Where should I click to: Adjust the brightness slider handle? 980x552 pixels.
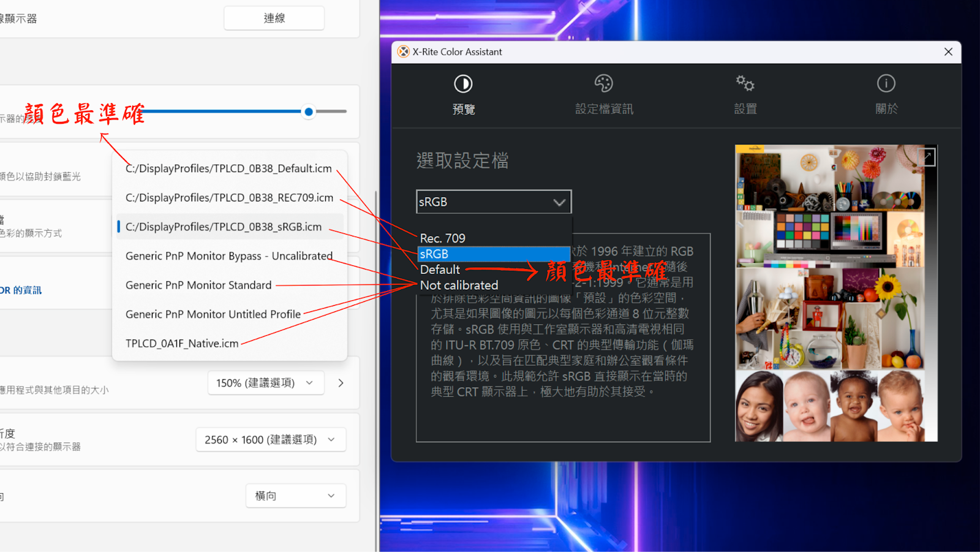coord(309,112)
